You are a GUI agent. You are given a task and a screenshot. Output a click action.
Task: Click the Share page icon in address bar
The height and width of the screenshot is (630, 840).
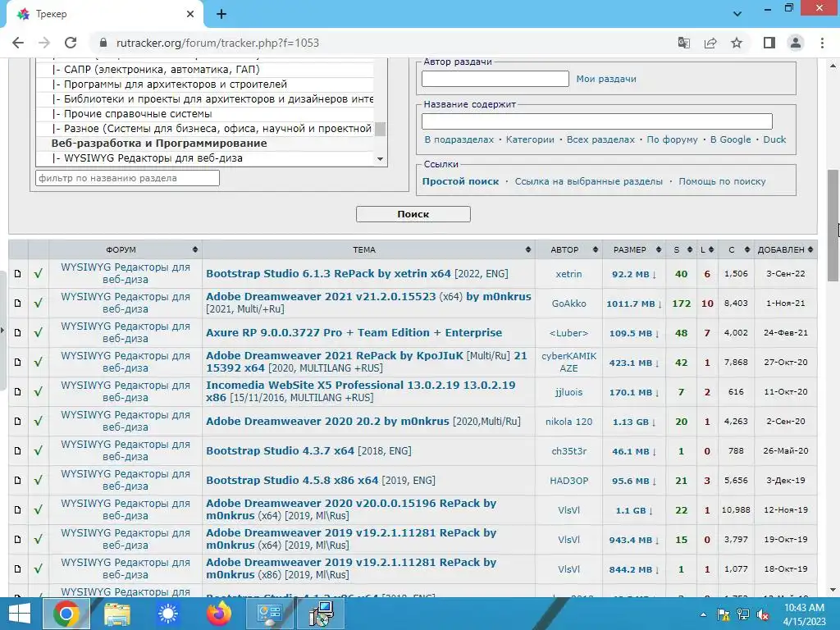tap(710, 43)
